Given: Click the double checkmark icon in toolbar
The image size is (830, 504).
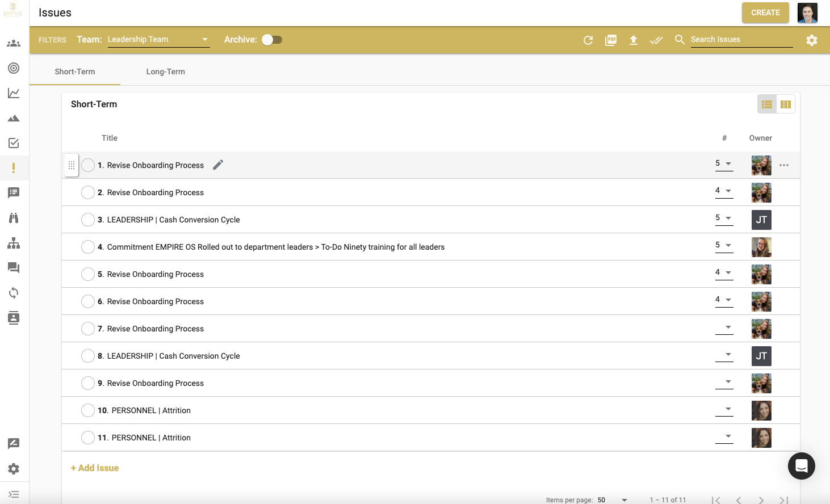Looking at the screenshot, I should [x=656, y=40].
